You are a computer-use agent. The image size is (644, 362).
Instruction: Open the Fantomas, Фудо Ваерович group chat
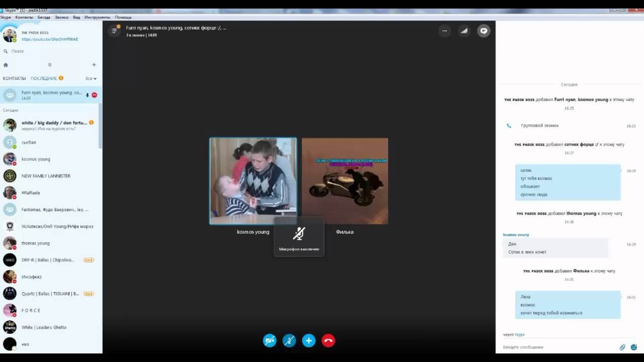point(50,210)
